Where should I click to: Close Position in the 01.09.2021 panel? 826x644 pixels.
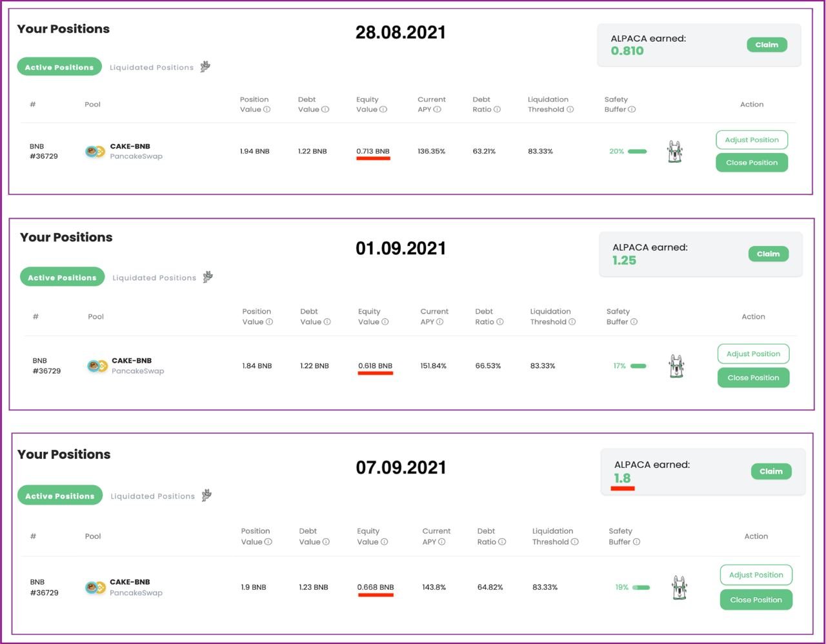pos(753,377)
